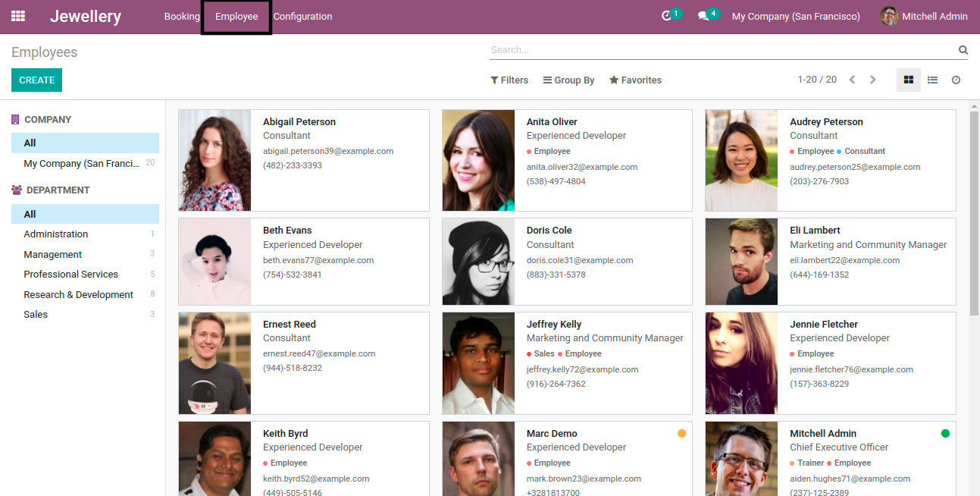980x496 pixels.
Task: Open Keith Byrd's photo
Action: click(x=214, y=459)
